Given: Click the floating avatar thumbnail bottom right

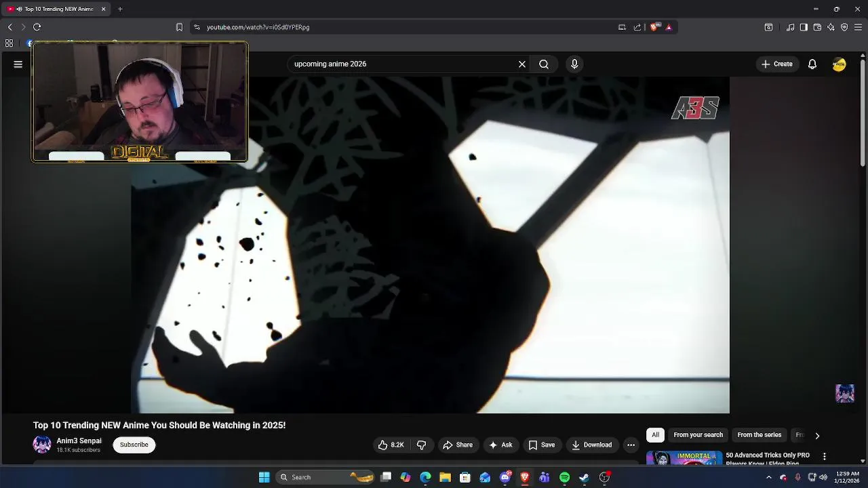Looking at the screenshot, I should [845, 393].
